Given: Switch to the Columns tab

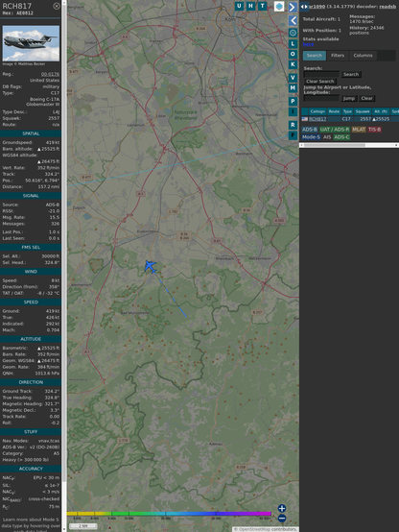Looking at the screenshot, I should [363, 56].
